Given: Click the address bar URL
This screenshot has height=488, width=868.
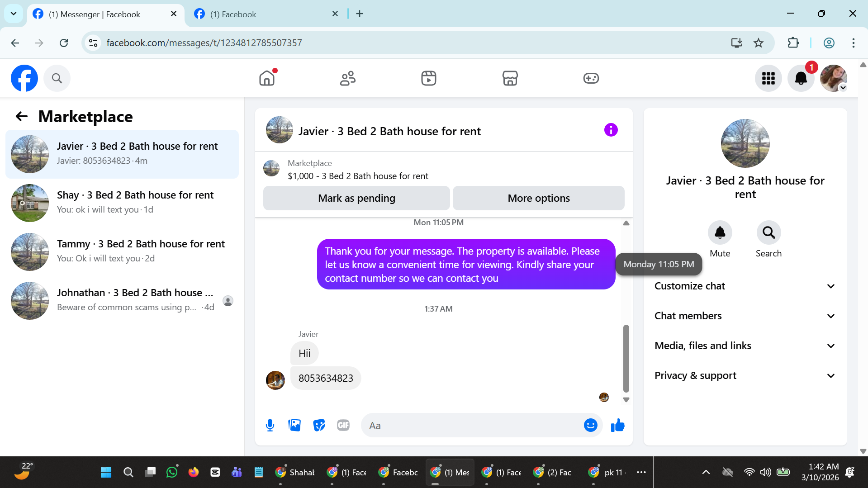Looking at the screenshot, I should tap(204, 43).
